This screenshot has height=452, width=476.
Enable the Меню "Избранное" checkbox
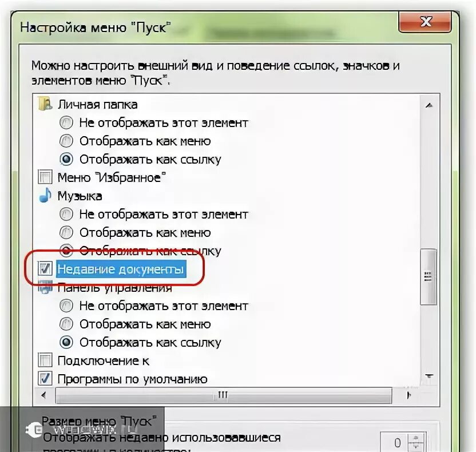pyautogui.click(x=45, y=177)
